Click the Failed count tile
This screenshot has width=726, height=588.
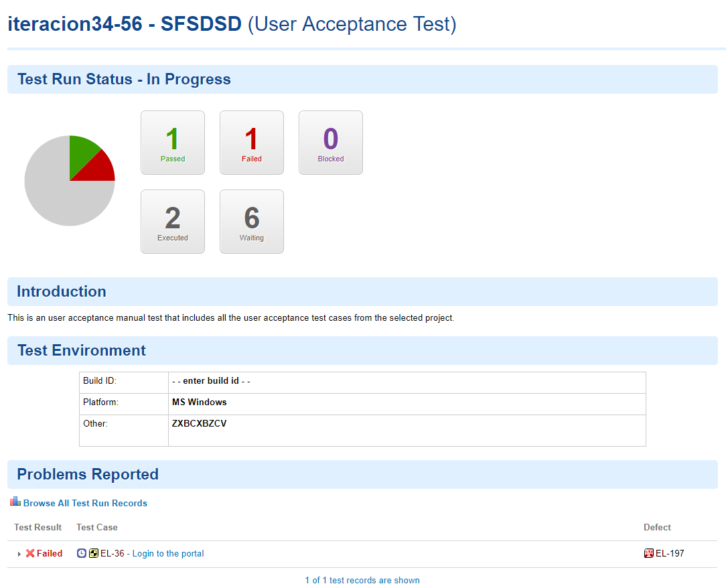pyautogui.click(x=252, y=143)
